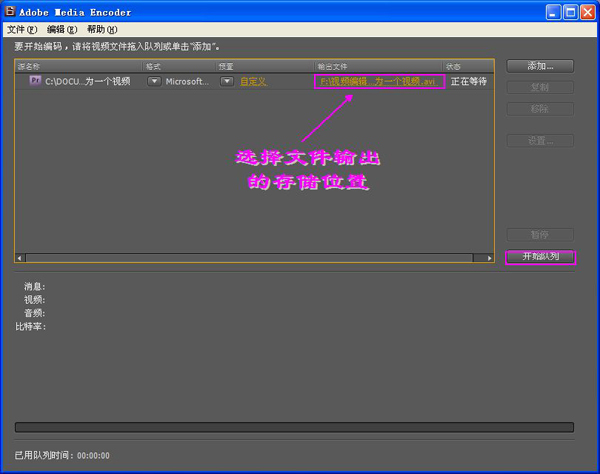Image resolution: width=600 pixels, height=474 pixels.
Task: Click the queue horizontal scrollbar track
Action: [249, 258]
